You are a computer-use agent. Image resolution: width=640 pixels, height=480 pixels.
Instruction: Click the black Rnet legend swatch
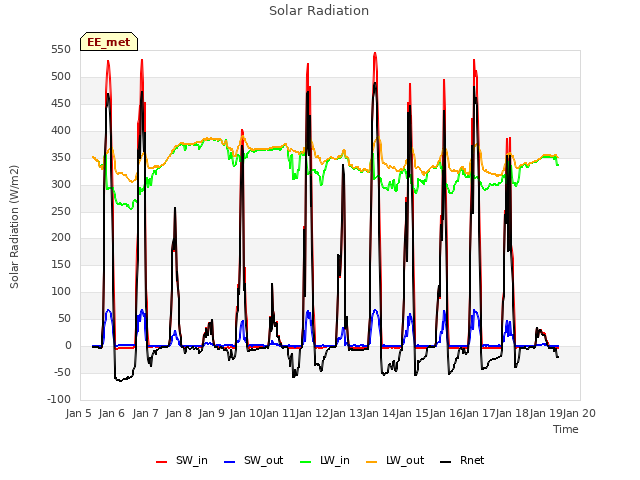pos(446,462)
